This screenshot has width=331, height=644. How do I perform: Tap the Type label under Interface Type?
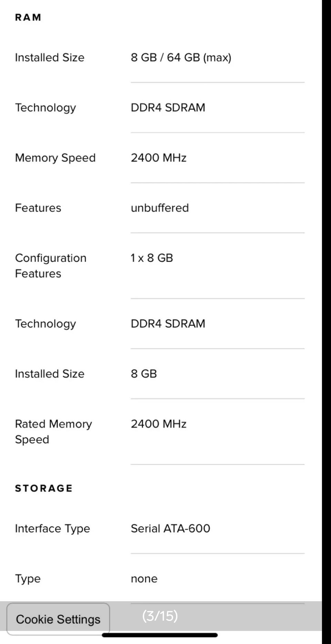tap(28, 578)
